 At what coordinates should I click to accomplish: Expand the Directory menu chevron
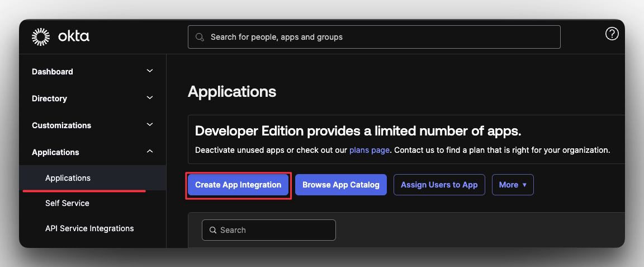click(x=150, y=98)
